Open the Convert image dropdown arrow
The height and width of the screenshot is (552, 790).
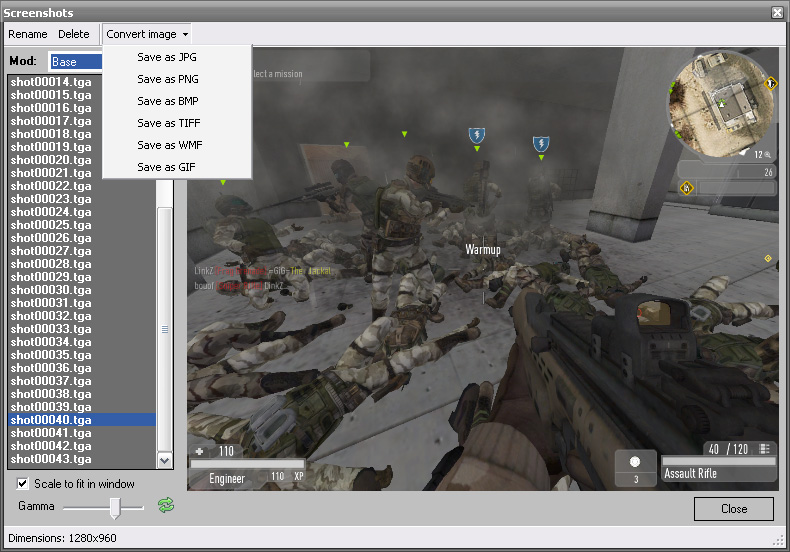tap(185, 34)
